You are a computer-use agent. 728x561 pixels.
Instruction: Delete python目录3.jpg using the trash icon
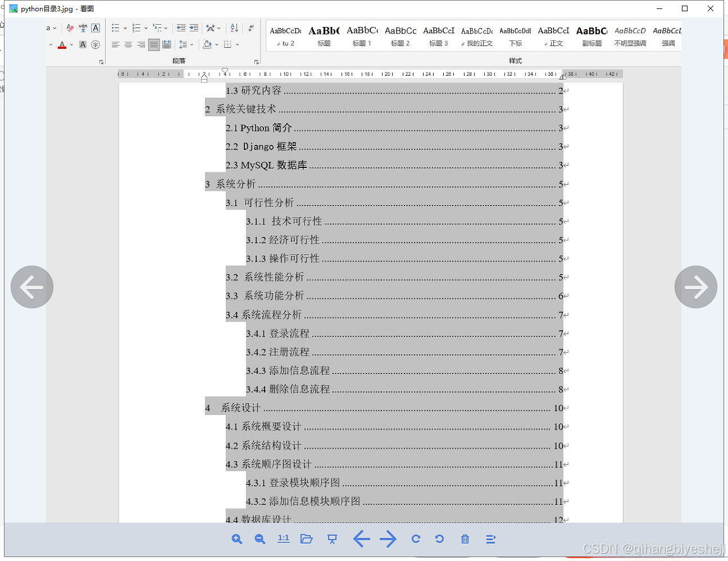coord(465,539)
